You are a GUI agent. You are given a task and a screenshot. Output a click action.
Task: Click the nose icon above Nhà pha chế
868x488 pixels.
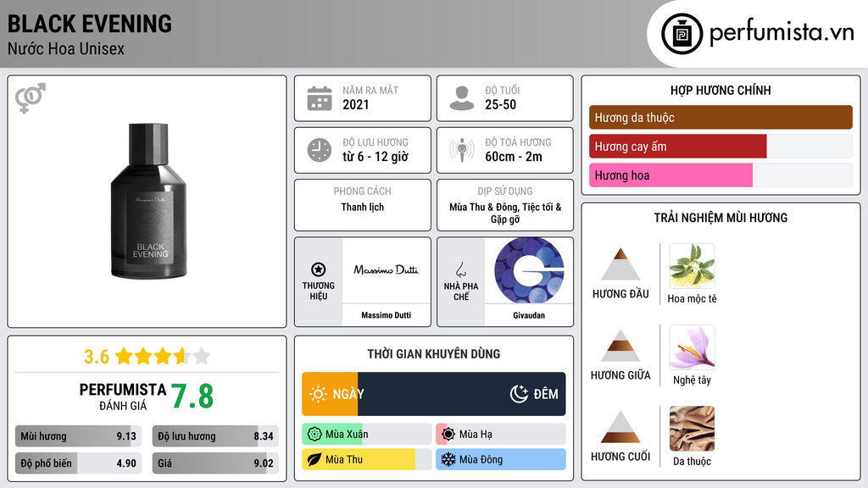click(460, 269)
